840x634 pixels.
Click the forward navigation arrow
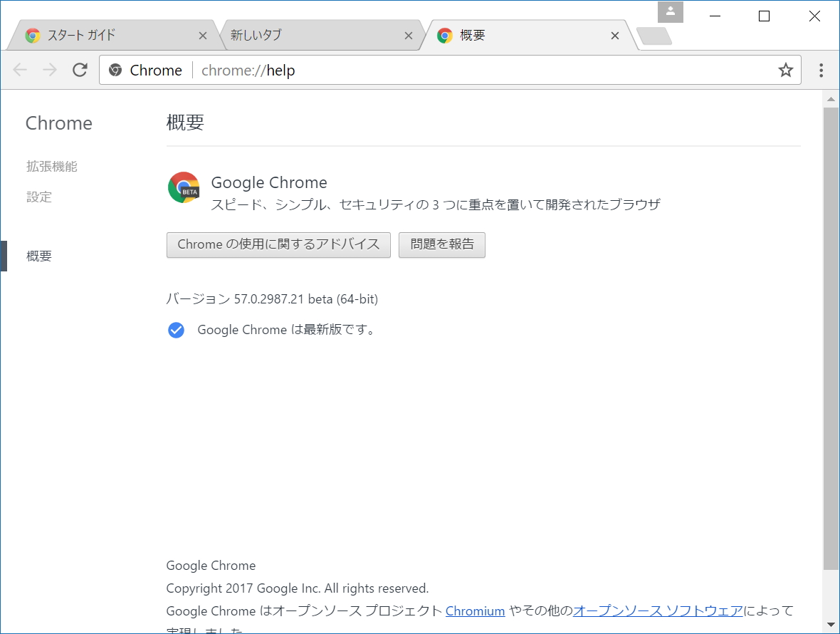(48, 69)
